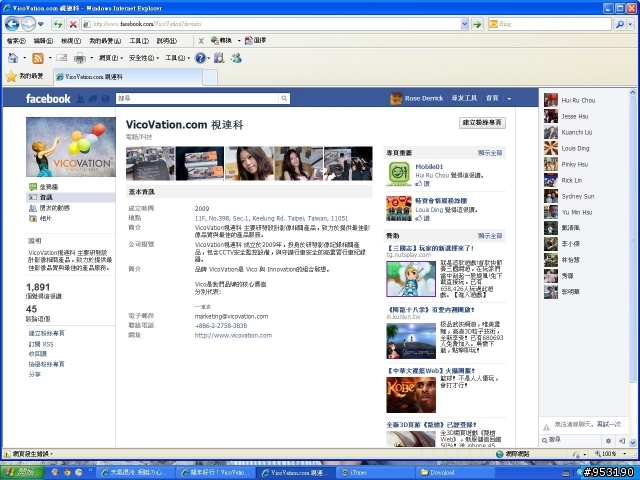This screenshot has width=640, height=480.
Task: Open a new blank tab button
Action: point(210,77)
